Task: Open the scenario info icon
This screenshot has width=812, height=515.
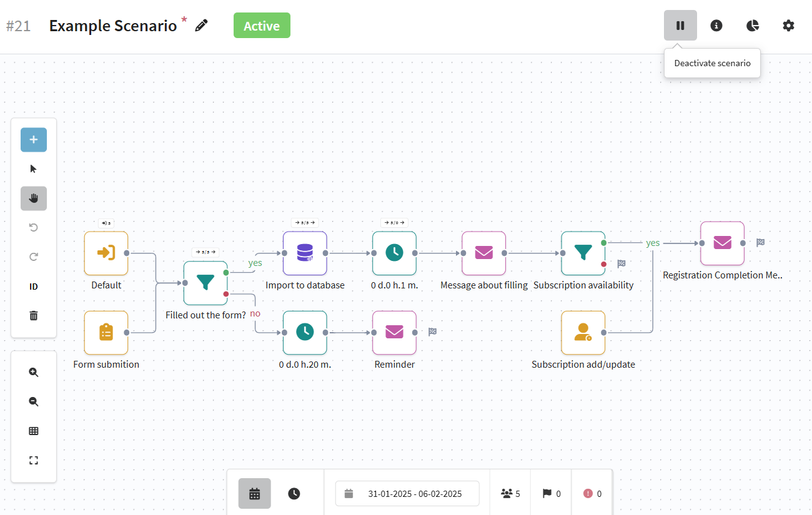Action: pyautogui.click(x=716, y=26)
